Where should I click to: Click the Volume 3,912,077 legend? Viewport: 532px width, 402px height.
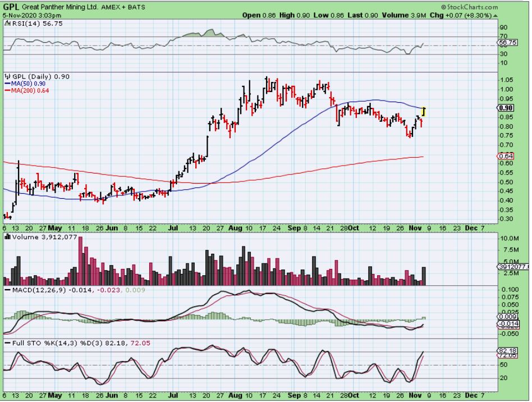(x=44, y=237)
